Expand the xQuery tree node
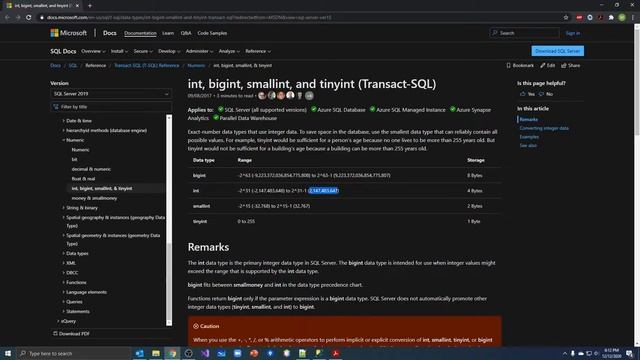This screenshot has width=640, height=360. (66, 321)
